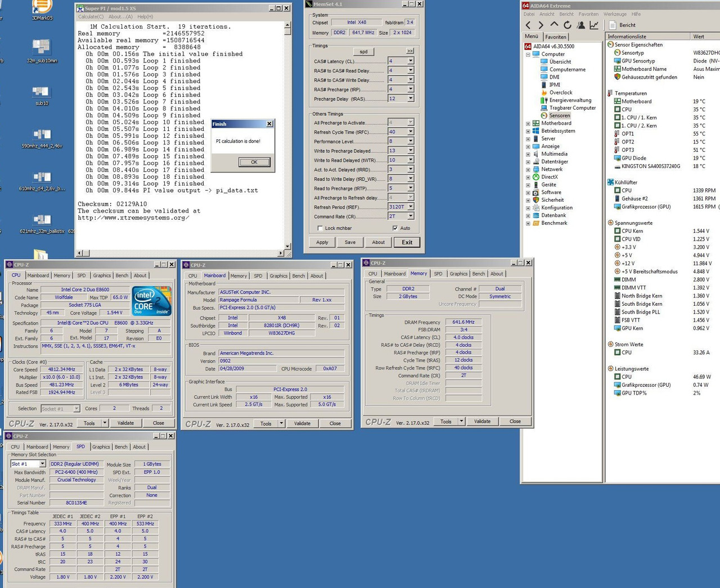Open the Slot #1 dropdown in CPU-Z SPD

[x=42, y=464]
